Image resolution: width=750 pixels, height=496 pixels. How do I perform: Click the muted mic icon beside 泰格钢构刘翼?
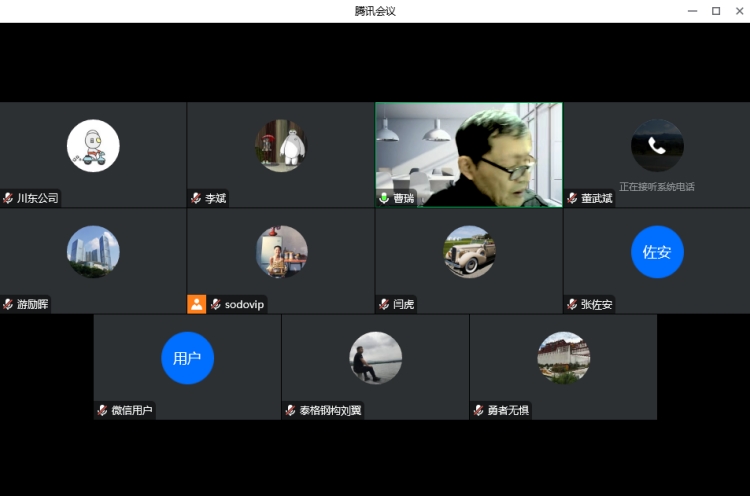pos(291,410)
